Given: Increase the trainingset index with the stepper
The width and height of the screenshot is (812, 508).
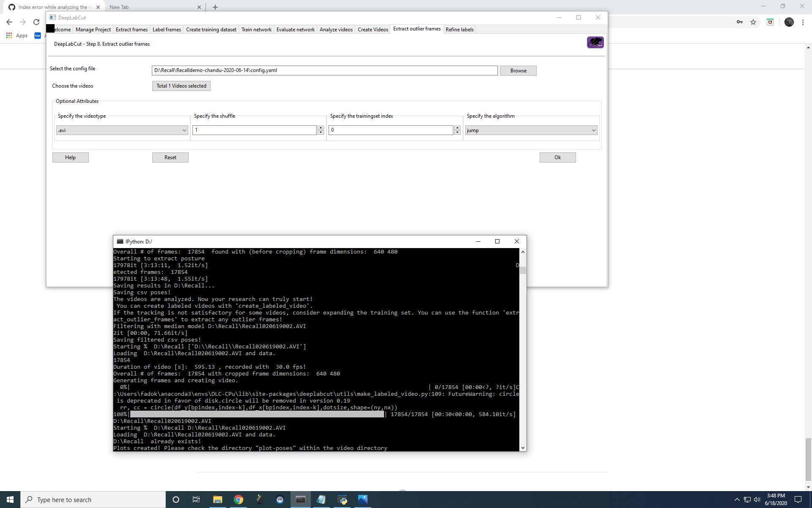Looking at the screenshot, I should pos(457,128).
